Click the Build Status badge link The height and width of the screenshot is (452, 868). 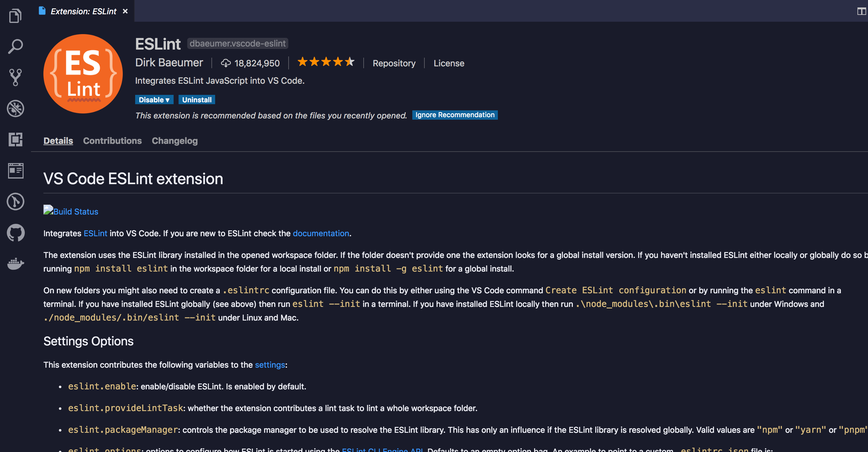pos(71,211)
